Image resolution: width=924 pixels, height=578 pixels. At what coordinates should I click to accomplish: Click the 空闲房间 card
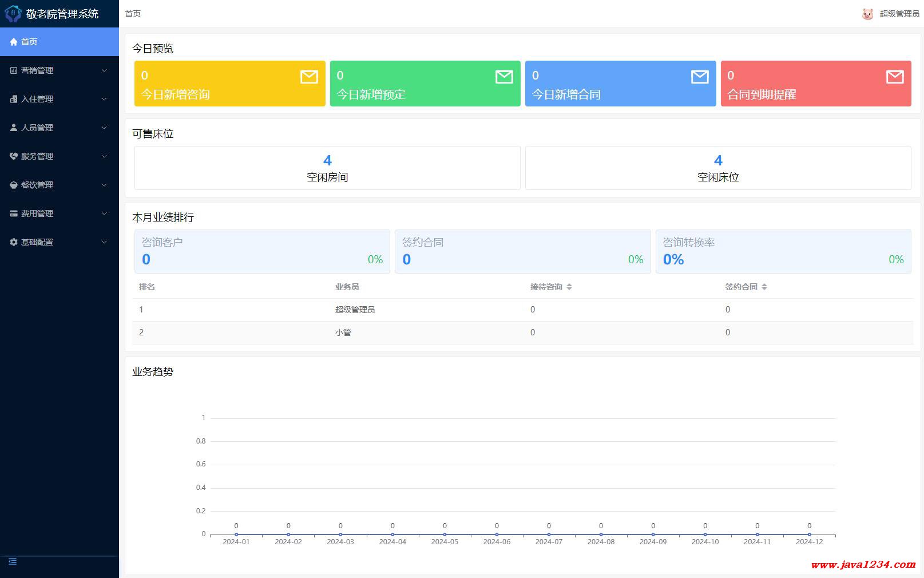pos(327,168)
